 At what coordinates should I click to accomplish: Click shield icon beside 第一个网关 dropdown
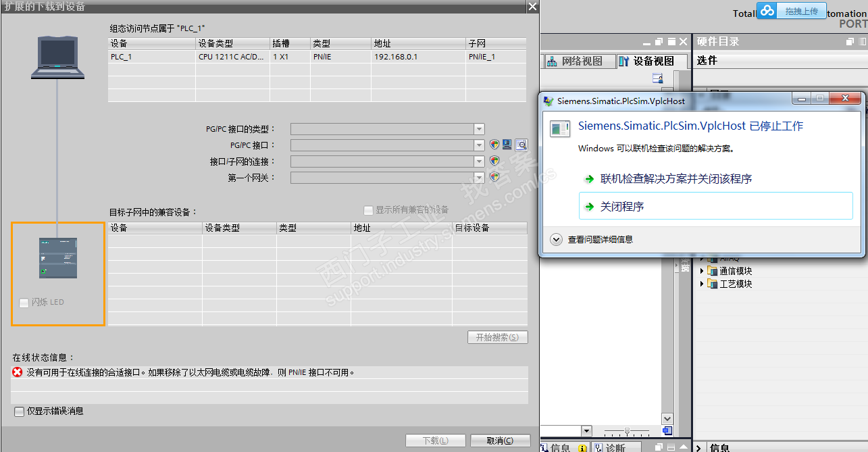[x=494, y=177]
